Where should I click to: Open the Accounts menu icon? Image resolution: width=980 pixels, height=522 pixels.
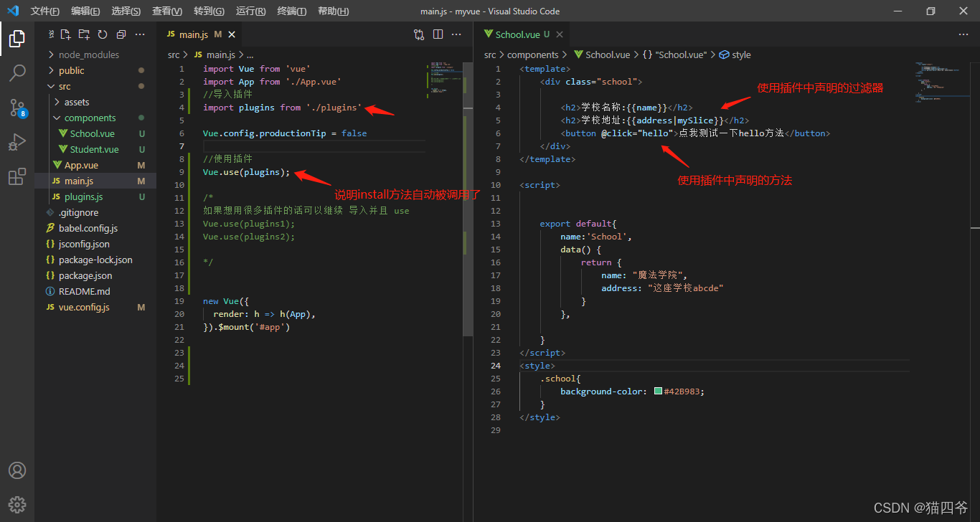pyautogui.click(x=17, y=470)
